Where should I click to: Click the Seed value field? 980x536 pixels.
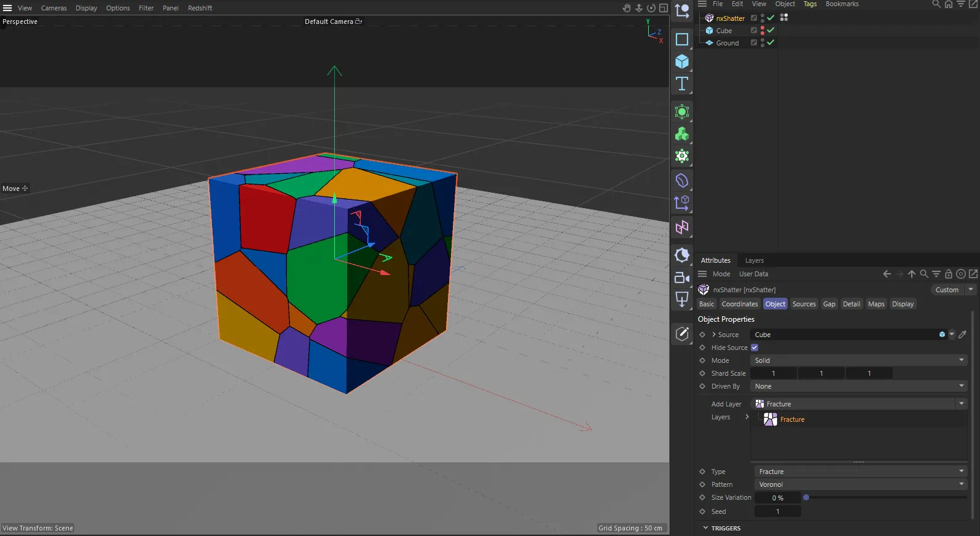[777, 511]
